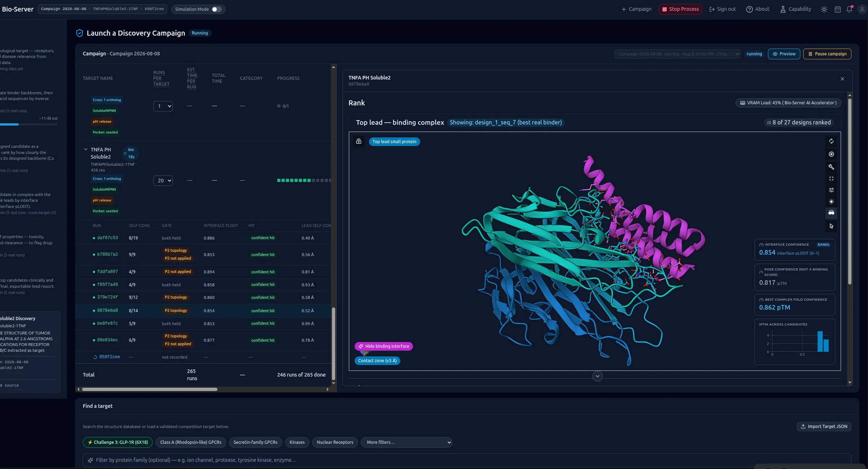The height and width of the screenshot is (469, 868).
Task: Open runs per target dropdown showing 20
Action: coord(163,181)
